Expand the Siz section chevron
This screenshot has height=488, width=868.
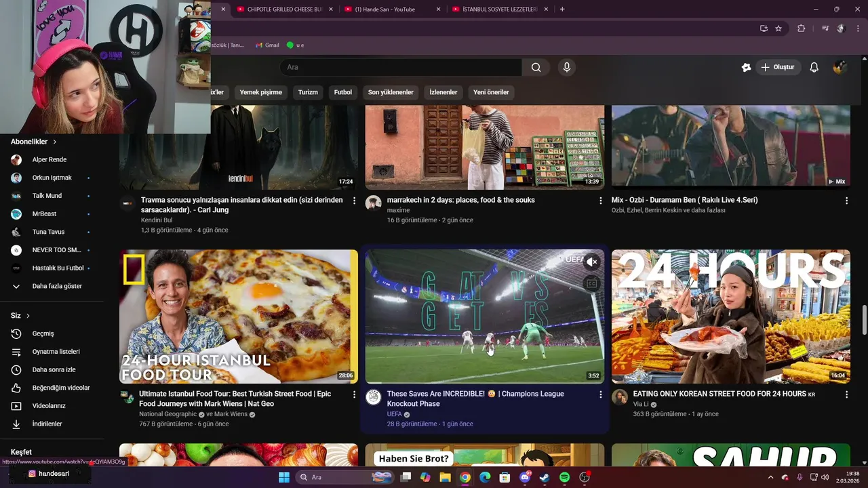point(28,316)
